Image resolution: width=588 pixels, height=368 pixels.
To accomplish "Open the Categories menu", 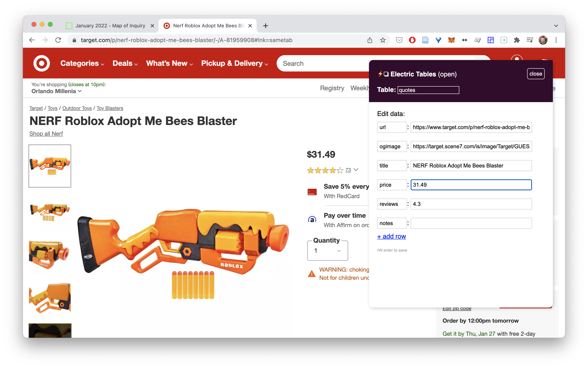I will (x=82, y=63).
